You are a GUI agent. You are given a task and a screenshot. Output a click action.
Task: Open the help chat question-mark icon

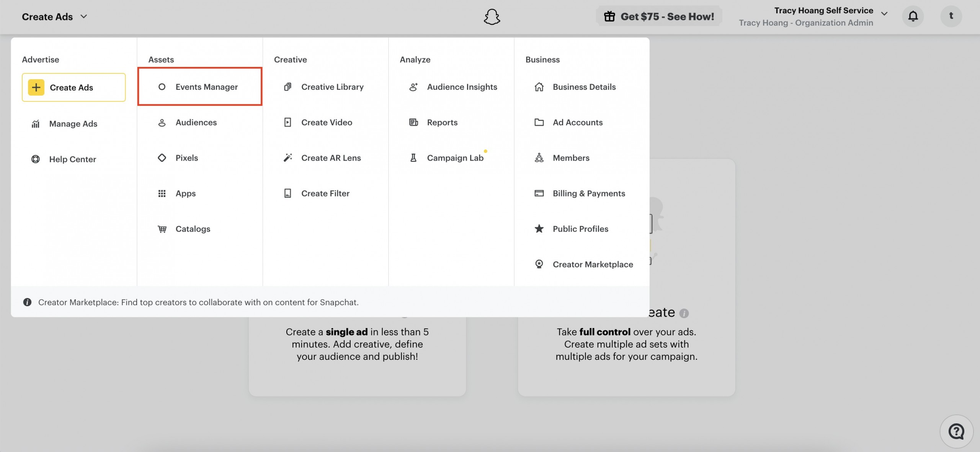coord(956,432)
